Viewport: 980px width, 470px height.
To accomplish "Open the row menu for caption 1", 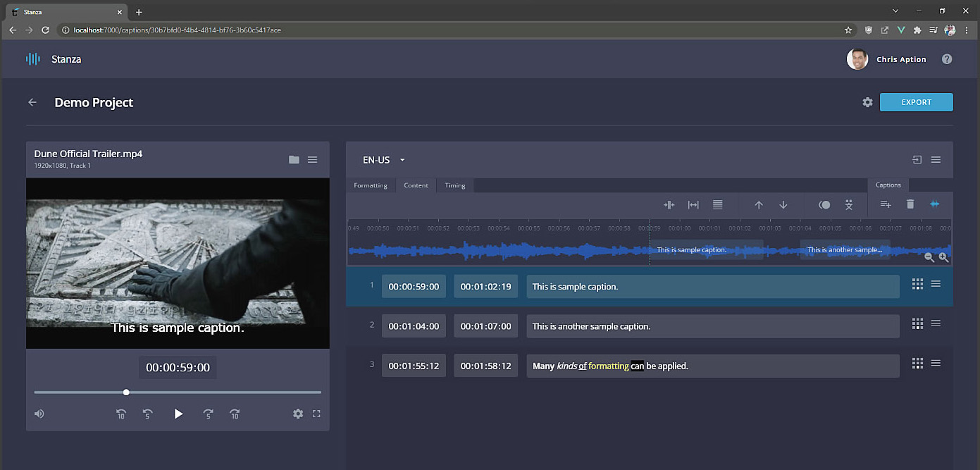I will pyautogui.click(x=936, y=283).
